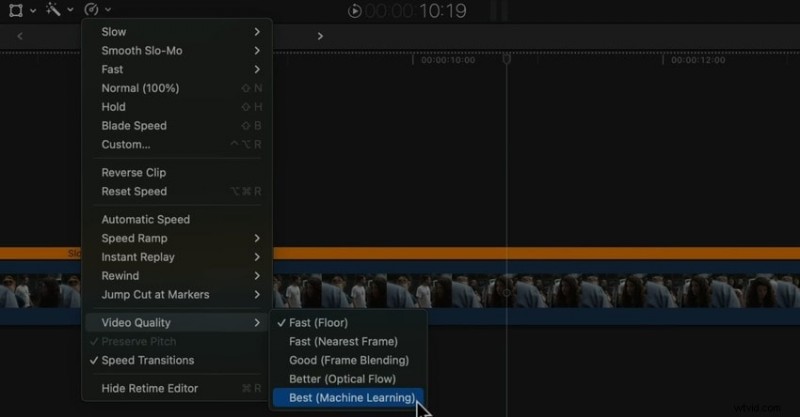This screenshot has height=417, width=800.
Task: Choose Reset Speed
Action: 177,191
